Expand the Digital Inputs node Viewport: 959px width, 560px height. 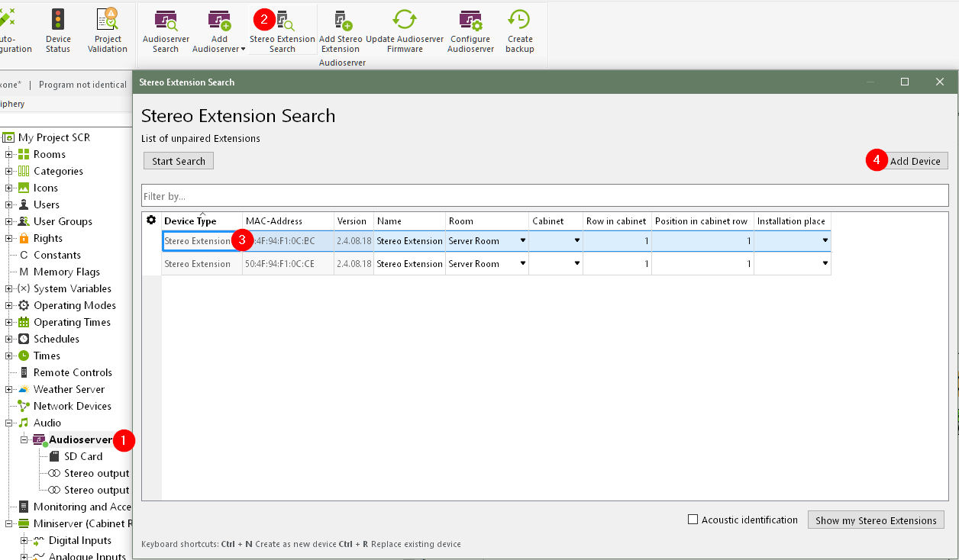pyautogui.click(x=24, y=540)
